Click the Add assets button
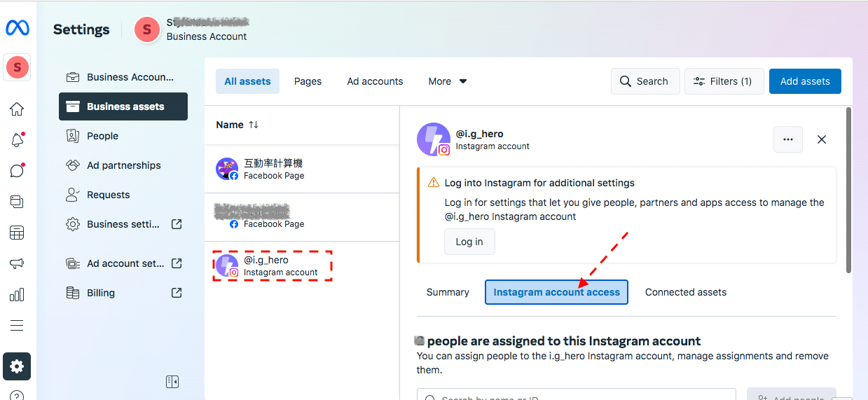 [x=805, y=81]
